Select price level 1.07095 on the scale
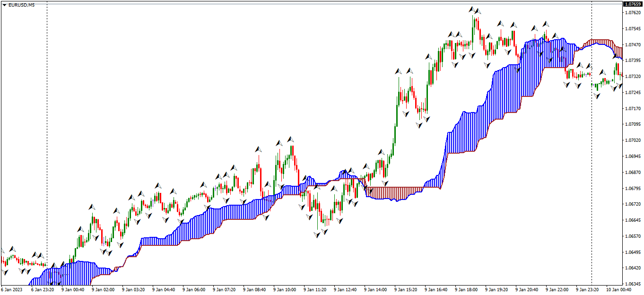This screenshot has width=644, height=295. [x=633, y=124]
